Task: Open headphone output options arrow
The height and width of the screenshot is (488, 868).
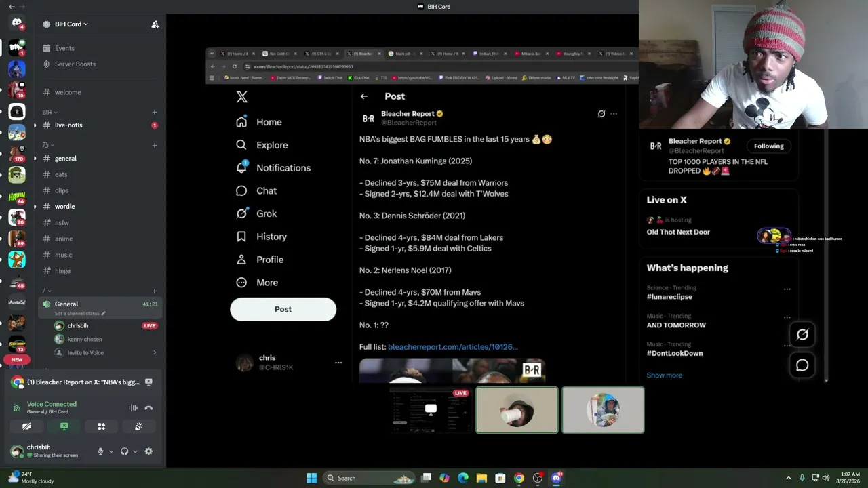Action: tap(135, 451)
